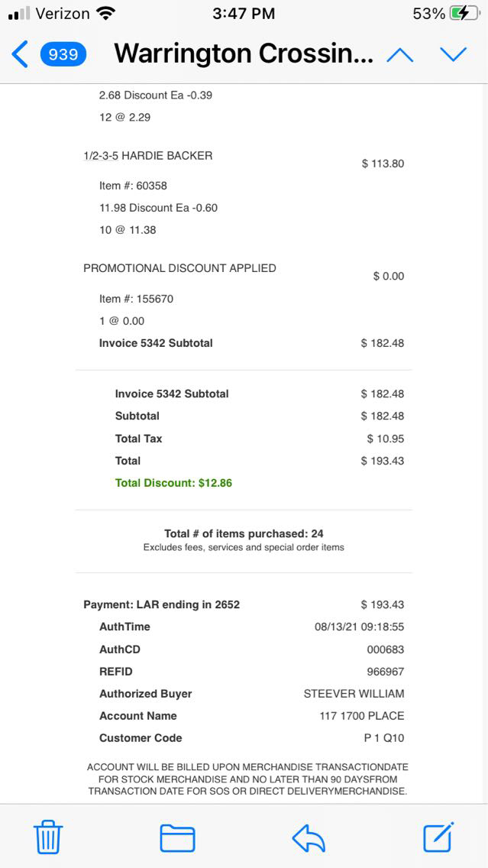Move message using the folder icon
Viewport: 488px width, 868px height.
[x=177, y=837]
